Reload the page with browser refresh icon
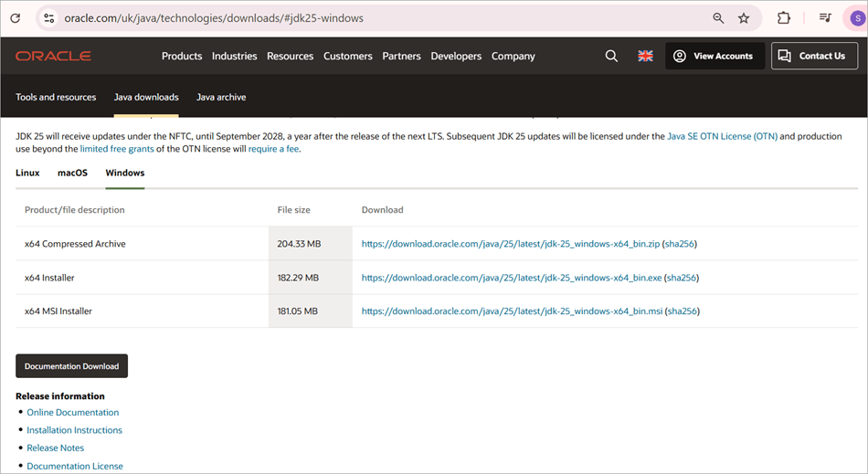This screenshot has height=474, width=868. point(15,18)
